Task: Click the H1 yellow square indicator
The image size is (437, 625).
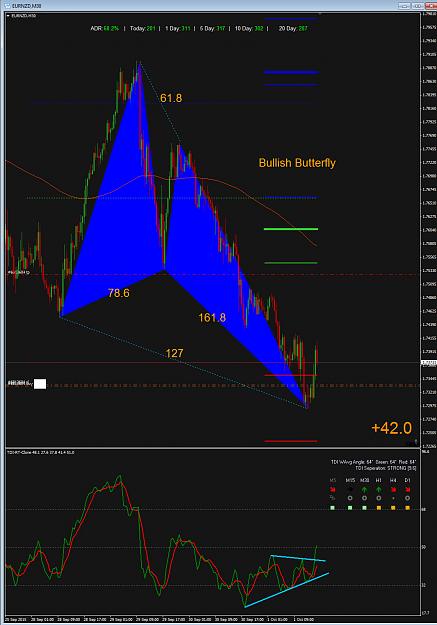Action: [379, 508]
